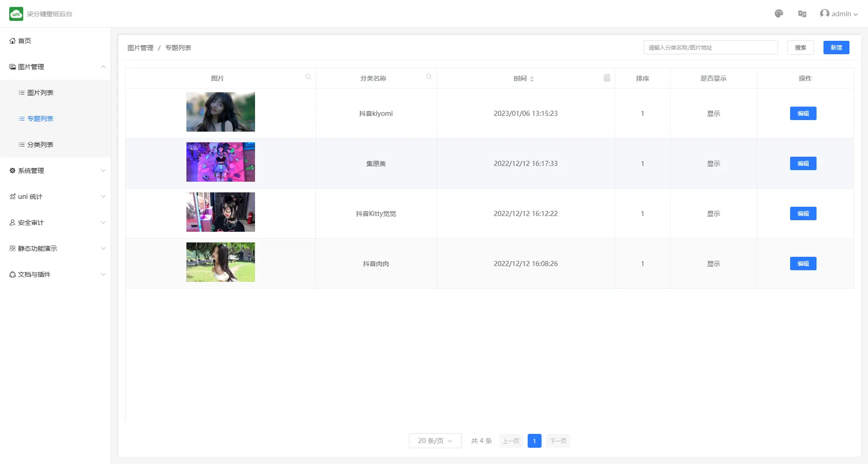Screen dimensions: 868x464
Task: Expand the 系统管理 menu chevron
Action: coord(103,171)
